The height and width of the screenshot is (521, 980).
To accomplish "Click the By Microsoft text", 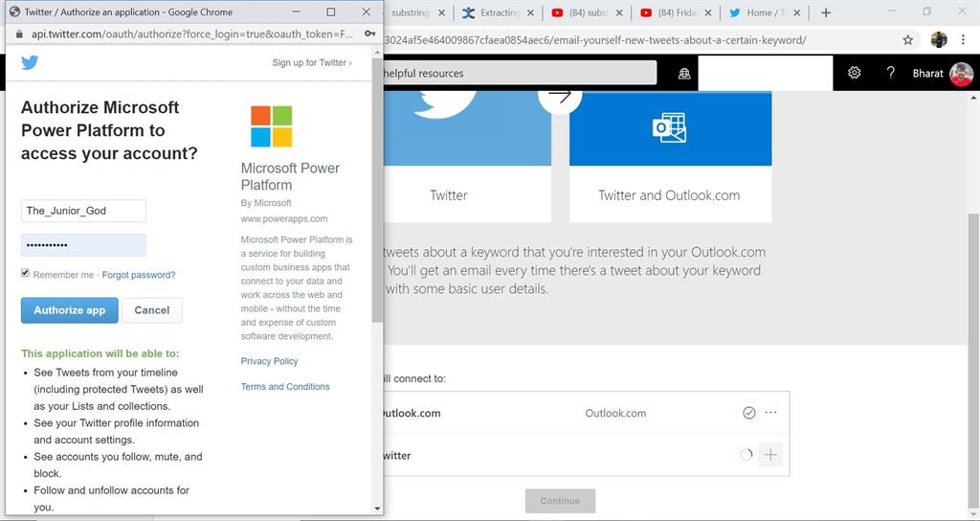I will point(266,203).
